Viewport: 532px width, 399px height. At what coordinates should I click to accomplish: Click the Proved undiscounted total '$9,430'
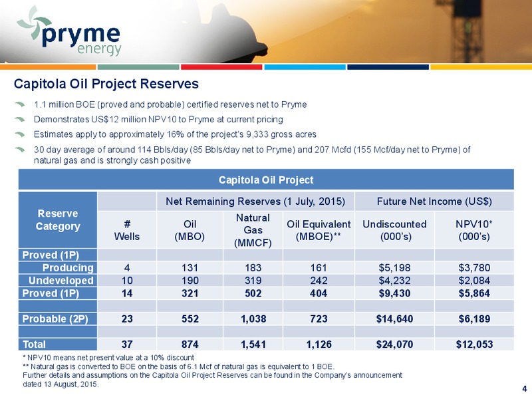coord(394,293)
